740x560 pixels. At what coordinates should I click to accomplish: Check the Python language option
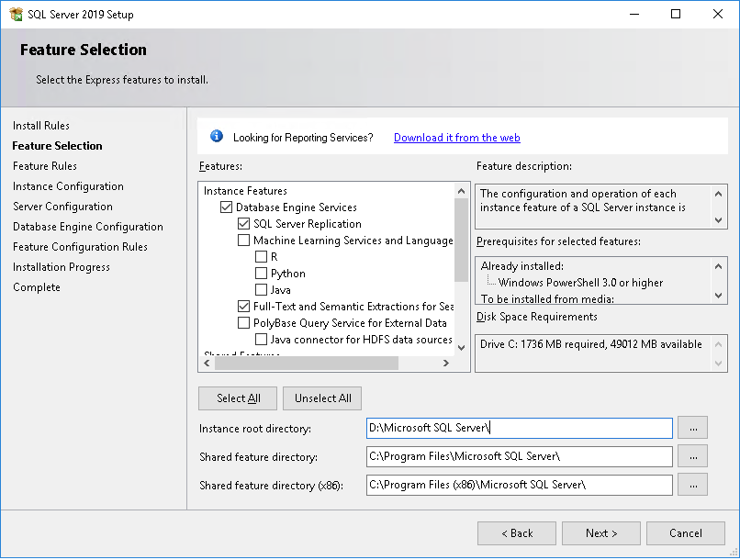(x=261, y=274)
